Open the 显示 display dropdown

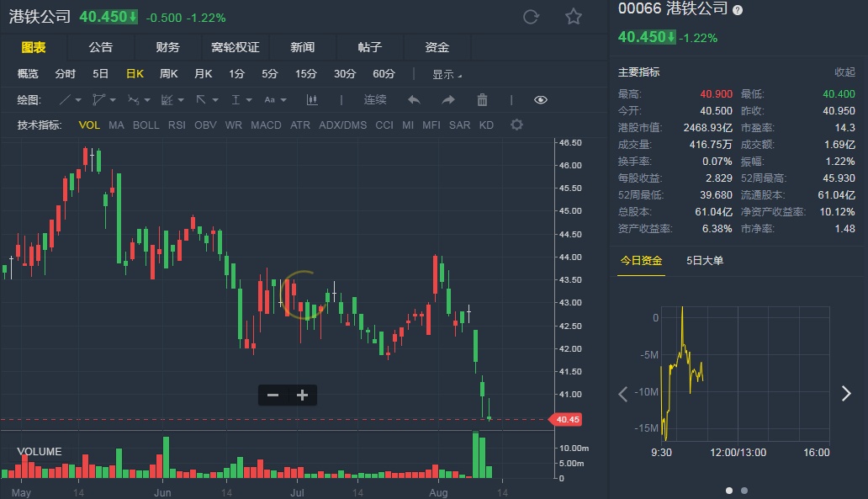coord(447,74)
